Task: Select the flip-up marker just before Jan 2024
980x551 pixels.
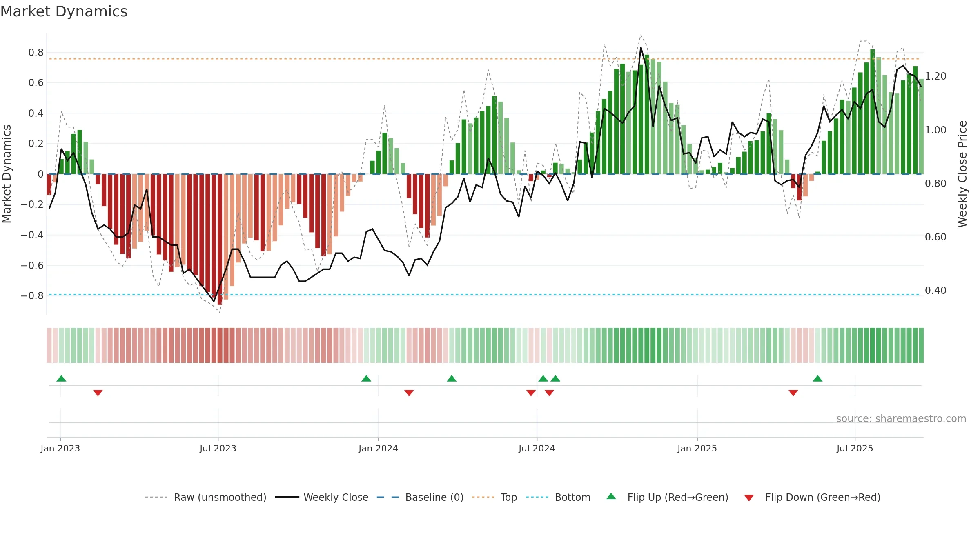Action: pyautogui.click(x=366, y=378)
